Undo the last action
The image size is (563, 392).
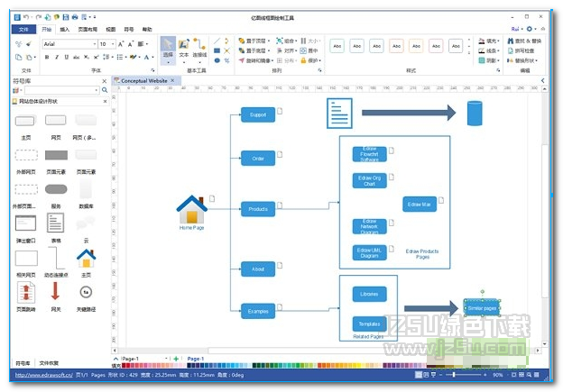point(26,17)
